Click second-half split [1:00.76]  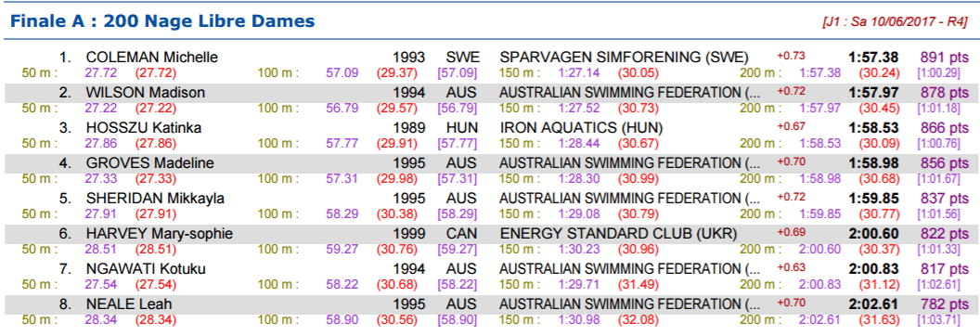pyautogui.click(x=938, y=144)
